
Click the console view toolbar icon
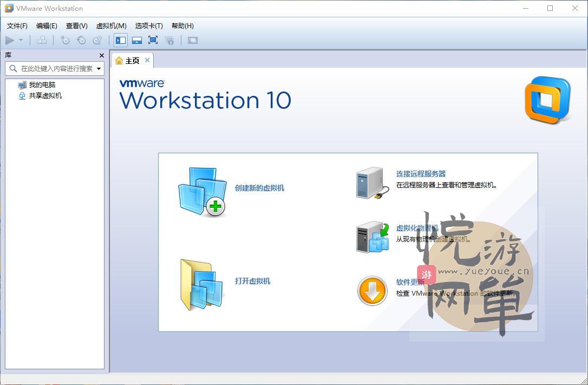click(193, 40)
